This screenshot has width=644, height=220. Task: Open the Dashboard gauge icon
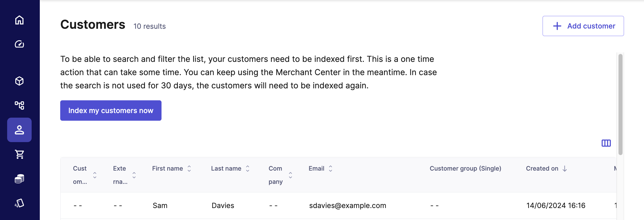(19, 44)
